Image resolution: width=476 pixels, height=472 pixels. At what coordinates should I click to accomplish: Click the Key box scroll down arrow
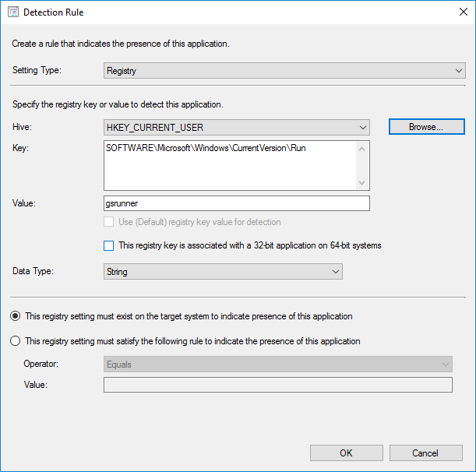362,182
